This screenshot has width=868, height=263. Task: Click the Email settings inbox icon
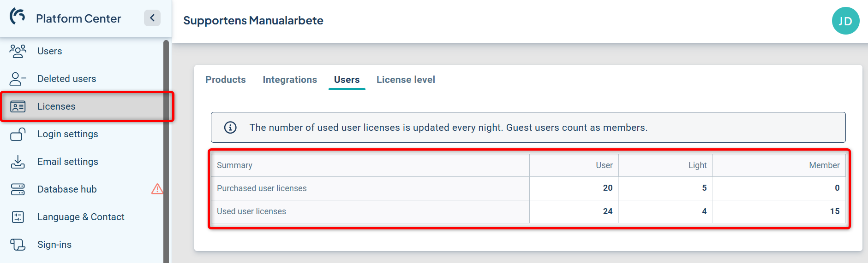click(x=18, y=162)
